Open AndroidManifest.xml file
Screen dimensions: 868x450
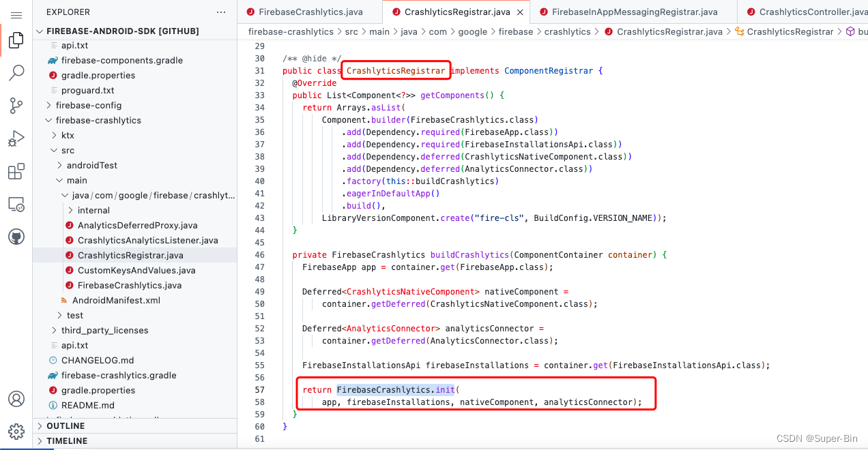click(x=135, y=300)
